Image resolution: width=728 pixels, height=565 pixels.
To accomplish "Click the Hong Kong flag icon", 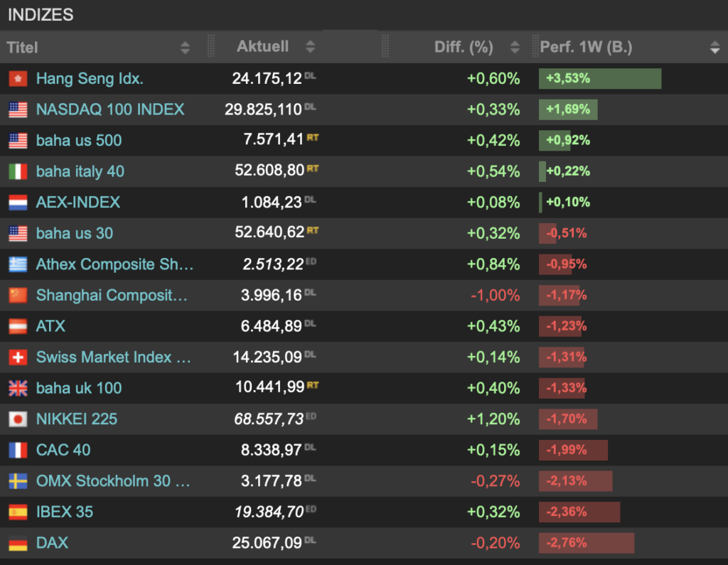I will point(18,78).
